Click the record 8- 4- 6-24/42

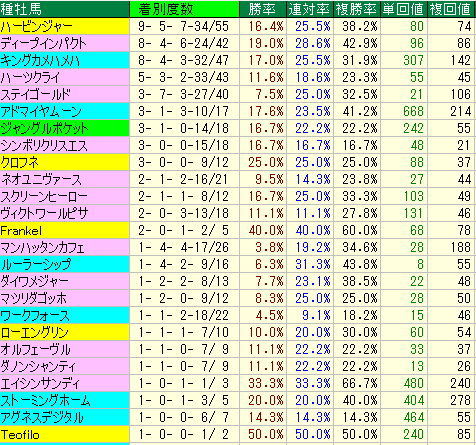tap(184, 44)
